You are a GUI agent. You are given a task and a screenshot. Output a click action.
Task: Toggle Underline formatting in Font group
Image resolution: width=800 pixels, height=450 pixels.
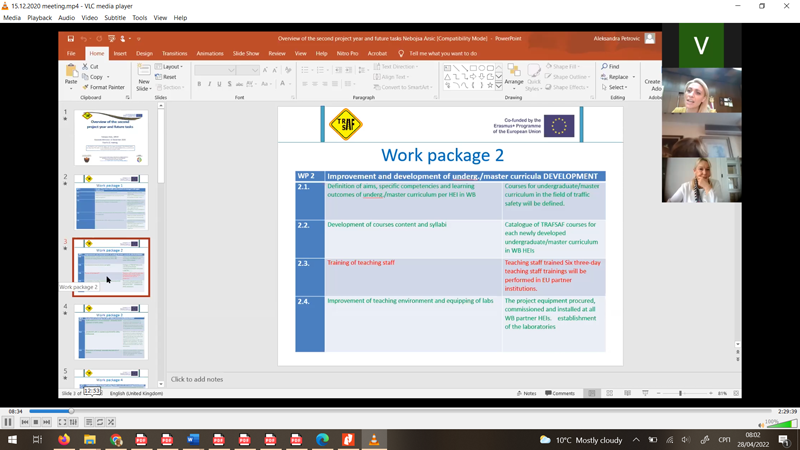(219, 84)
